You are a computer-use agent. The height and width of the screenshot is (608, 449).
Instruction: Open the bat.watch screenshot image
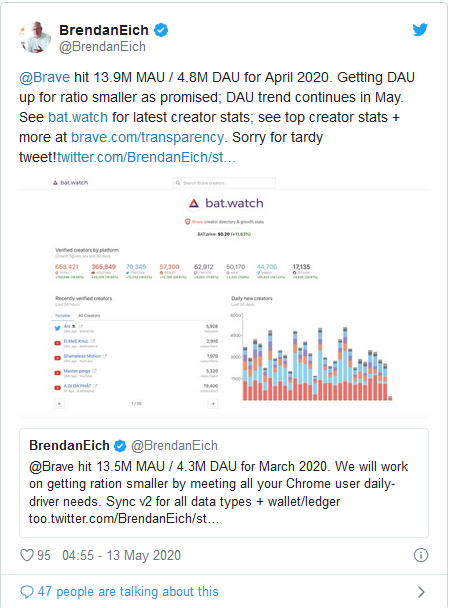coord(224,297)
